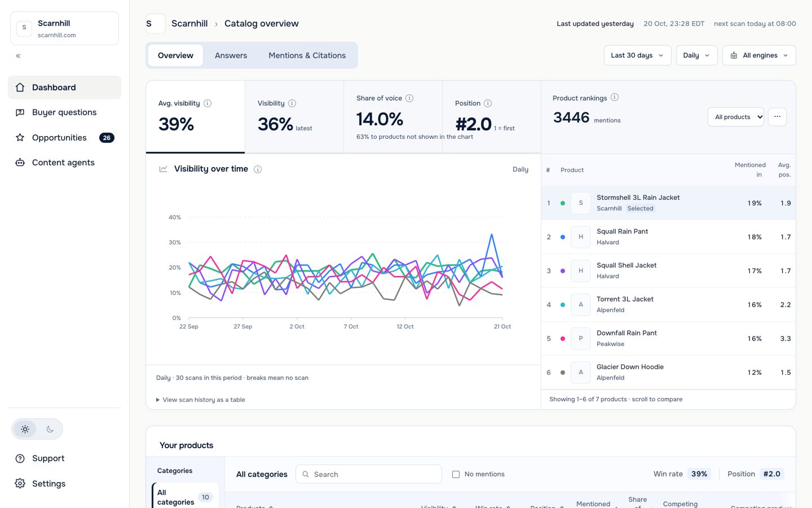Image resolution: width=812 pixels, height=508 pixels.
Task: Open the three-dot product rankings menu
Action: tap(777, 117)
